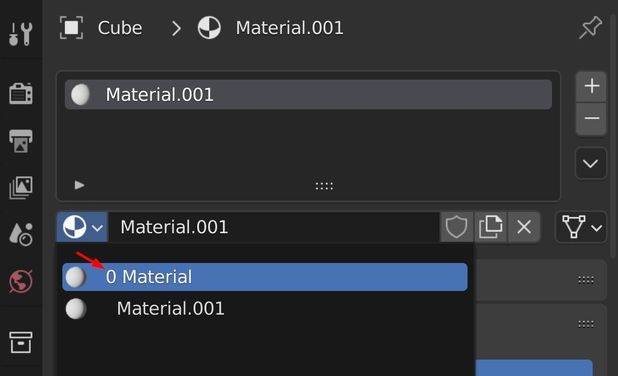The height and width of the screenshot is (376, 618).
Task: Toggle fake user shield for Material.001
Action: tap(456, 227)
